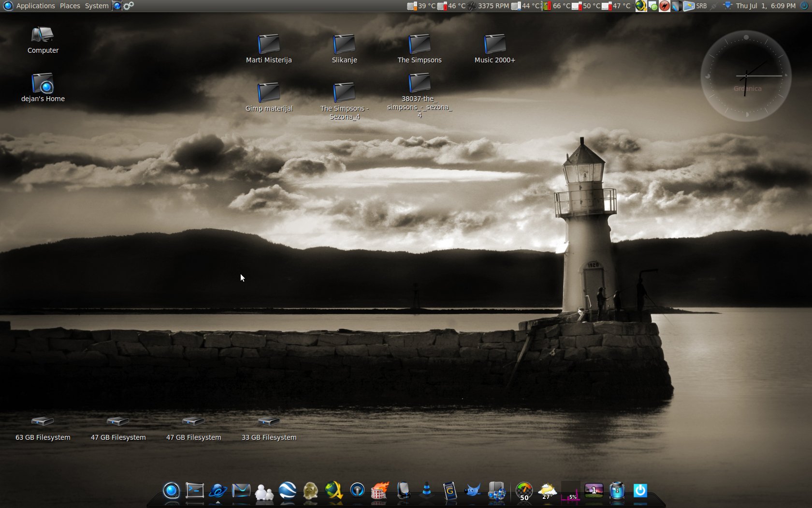
Task: Switch the SRB keyboard layout indicator
Action: 701,6
